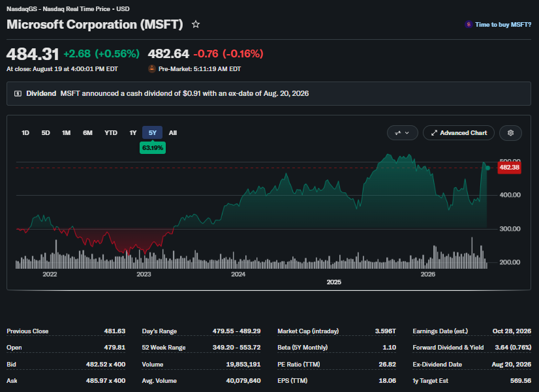Click the Beta (5Y Monthly) label
Viewport: 539px width, 392px height.
click(x=303, y=348)
